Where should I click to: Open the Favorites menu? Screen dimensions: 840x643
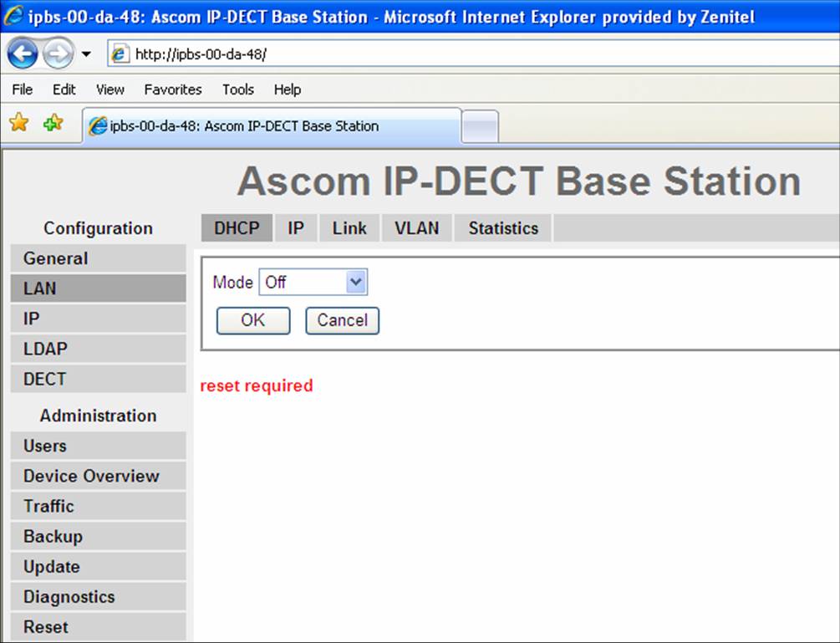coord(172,89)
